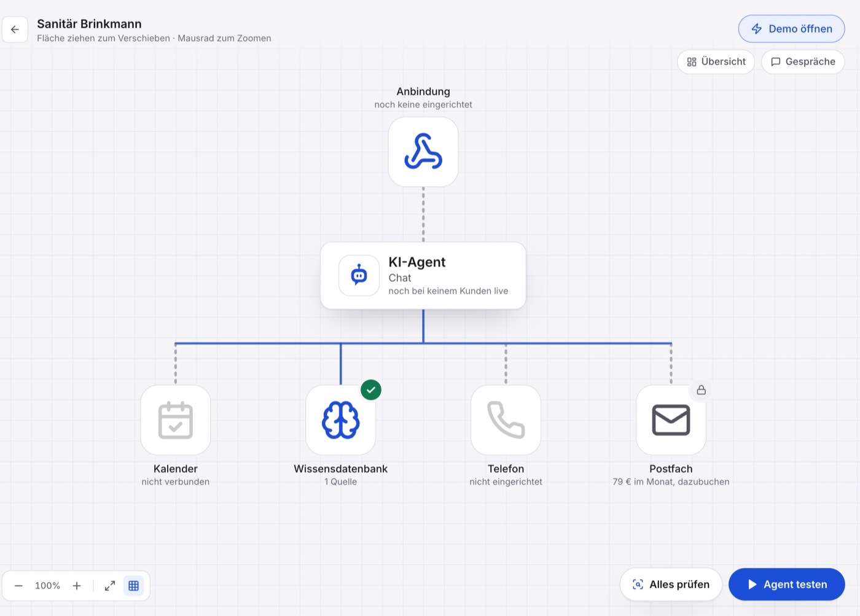Image resolution: width=860 pixels, height=616 pixels.
Task: Open the Wissensdatenbank brain icon
Action: pyautogui.click(x=341, y=420)
